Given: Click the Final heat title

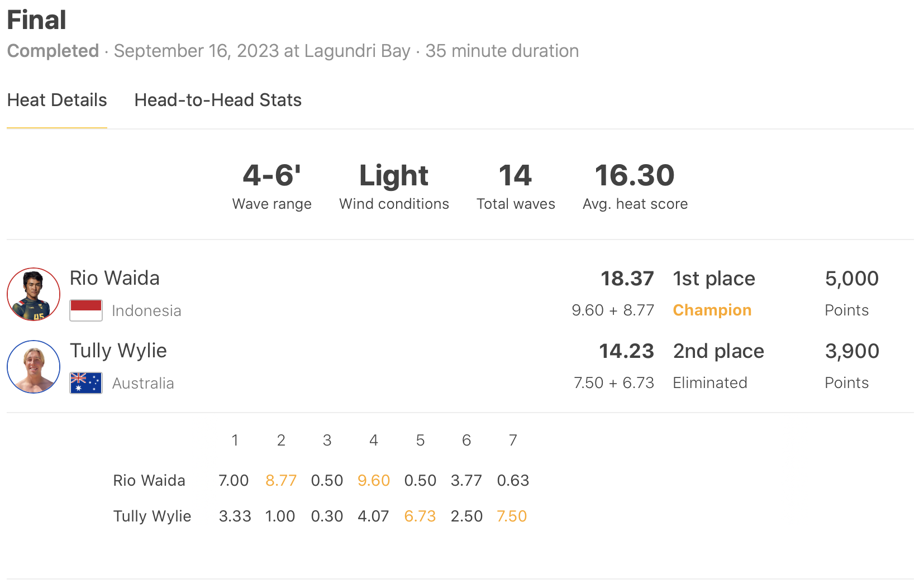Looking at the screenshot, I should tap(37, 20).
